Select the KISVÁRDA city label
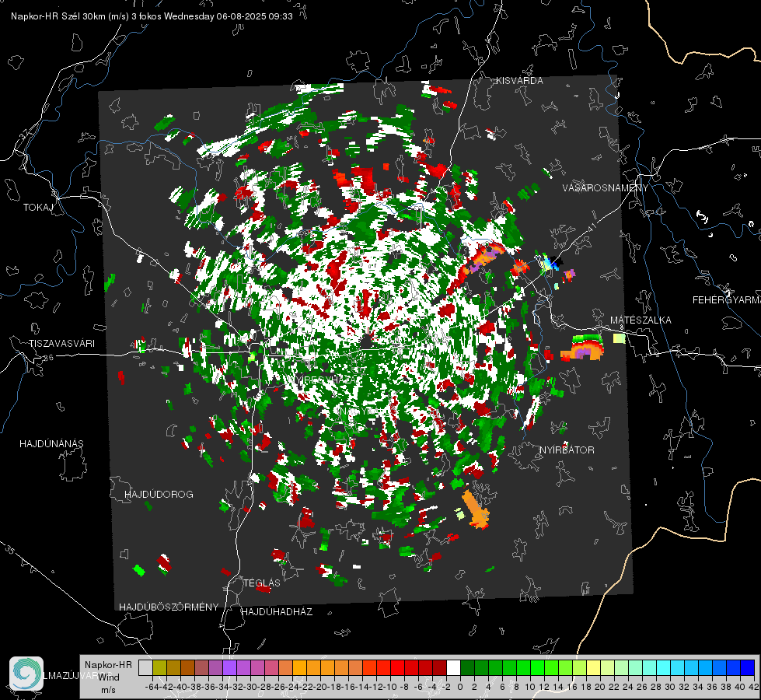This screenshot has width=761, height=700. click(x=519, y=81)
